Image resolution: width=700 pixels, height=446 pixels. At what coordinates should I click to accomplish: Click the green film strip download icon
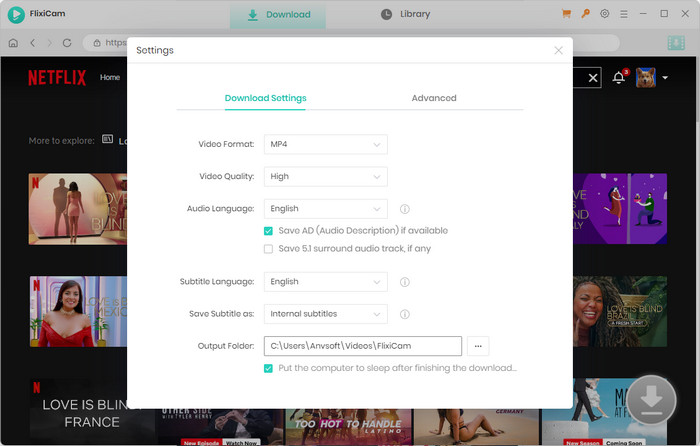pyautogui.click(x=676, y=43)
